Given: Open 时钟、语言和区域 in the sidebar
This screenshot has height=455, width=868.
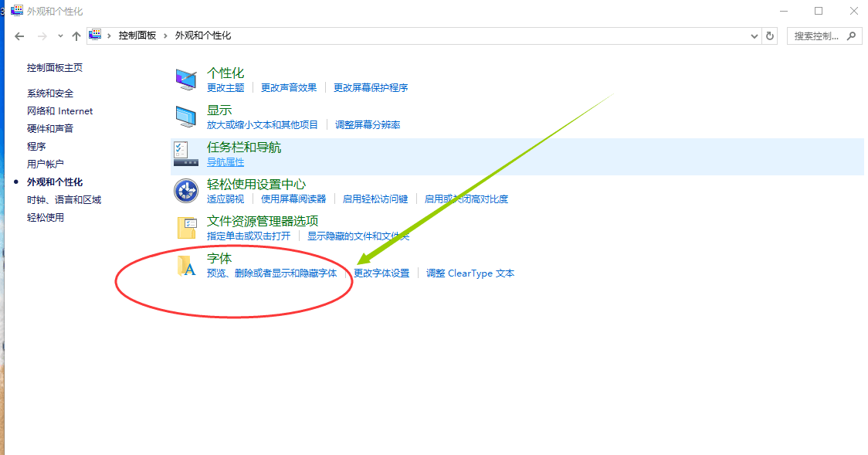Looking at the screenshot, I should click(64, 199).
